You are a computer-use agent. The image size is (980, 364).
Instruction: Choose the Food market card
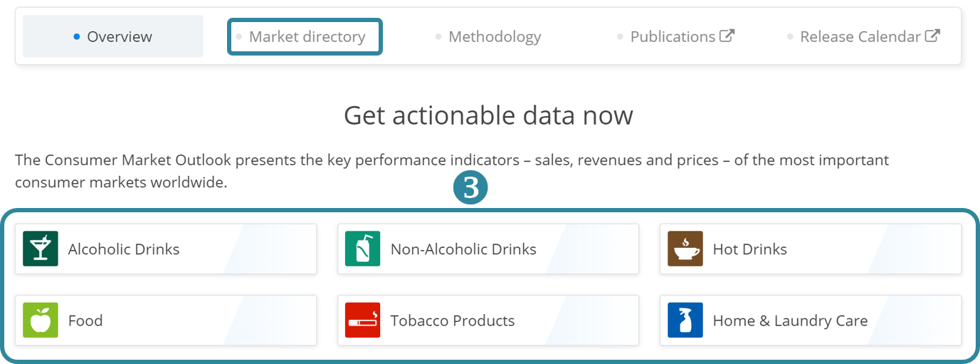tap(165, 321)
